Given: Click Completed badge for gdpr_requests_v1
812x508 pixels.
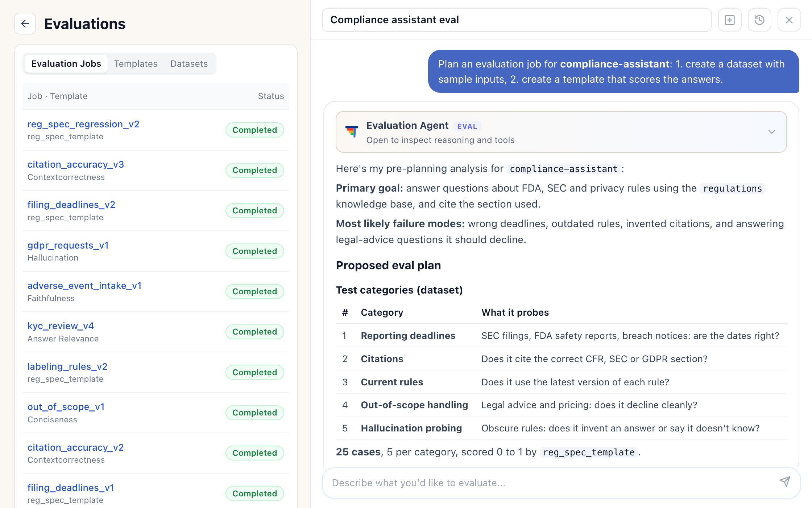Looking at the screenshot, I should coord(254,251).
